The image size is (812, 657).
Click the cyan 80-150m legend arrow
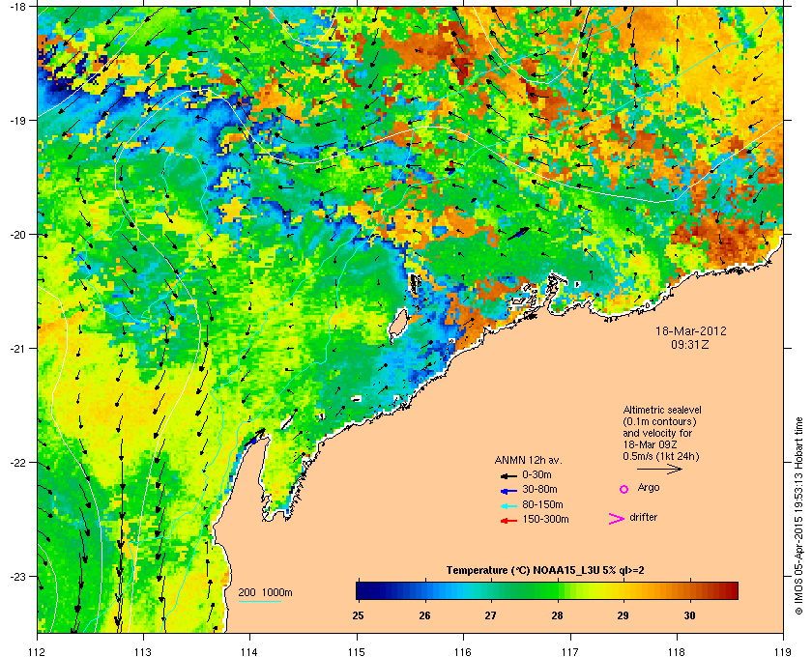click(508, 505)
